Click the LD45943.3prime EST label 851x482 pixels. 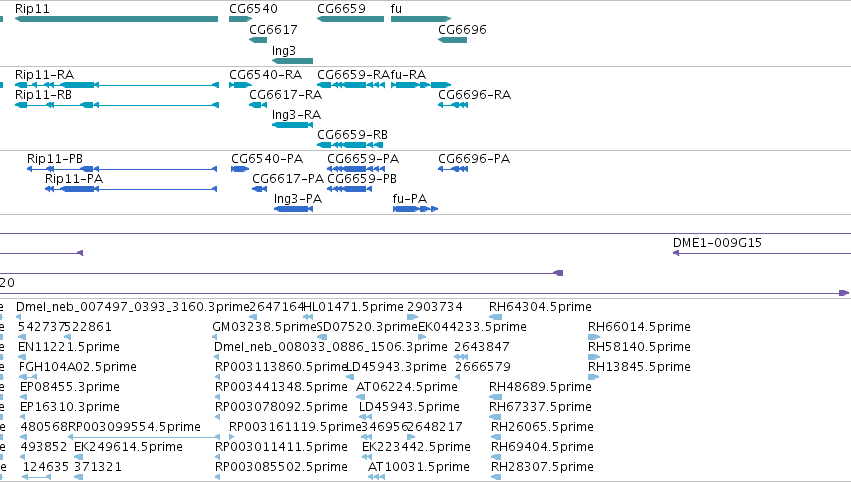396,367
